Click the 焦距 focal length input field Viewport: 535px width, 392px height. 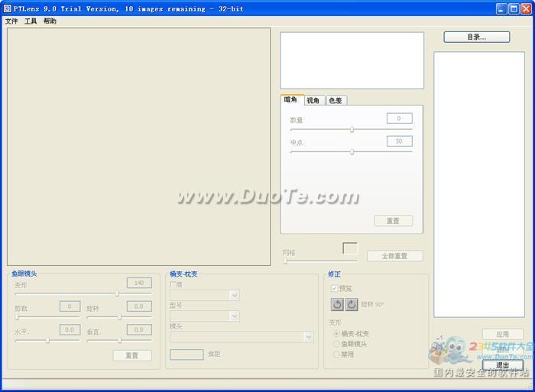pos(186,355)
